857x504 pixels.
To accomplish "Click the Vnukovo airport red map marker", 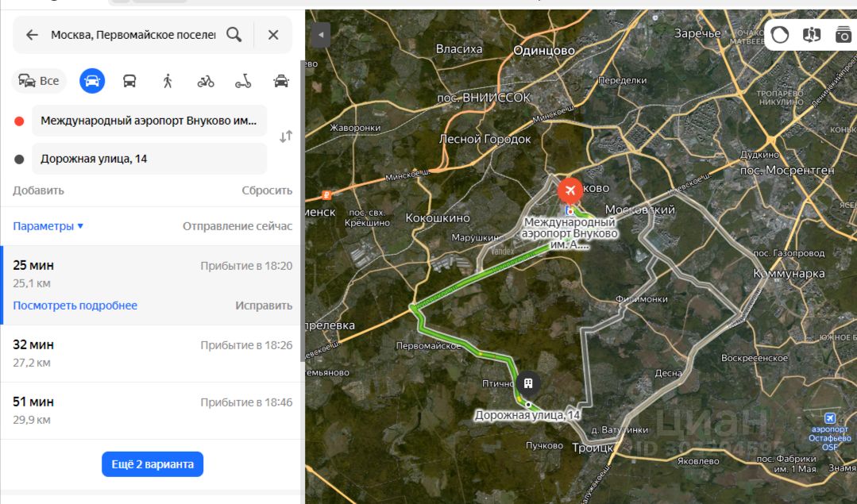I will (x=570, y=191).
